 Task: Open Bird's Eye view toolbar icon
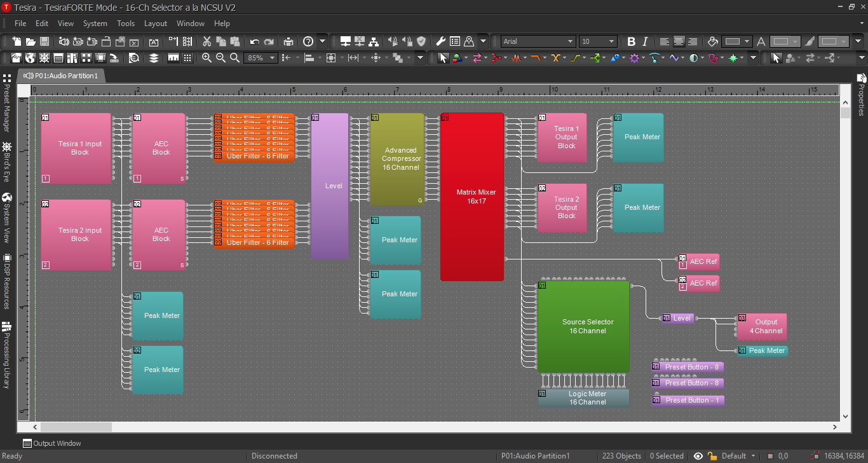[44, 58]
